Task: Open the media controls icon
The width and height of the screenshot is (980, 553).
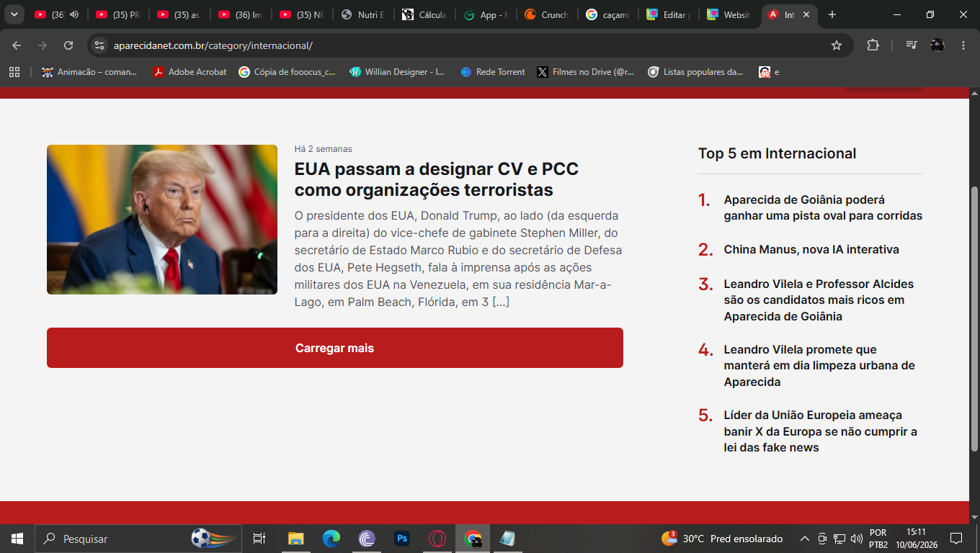Action: [912, 45]
